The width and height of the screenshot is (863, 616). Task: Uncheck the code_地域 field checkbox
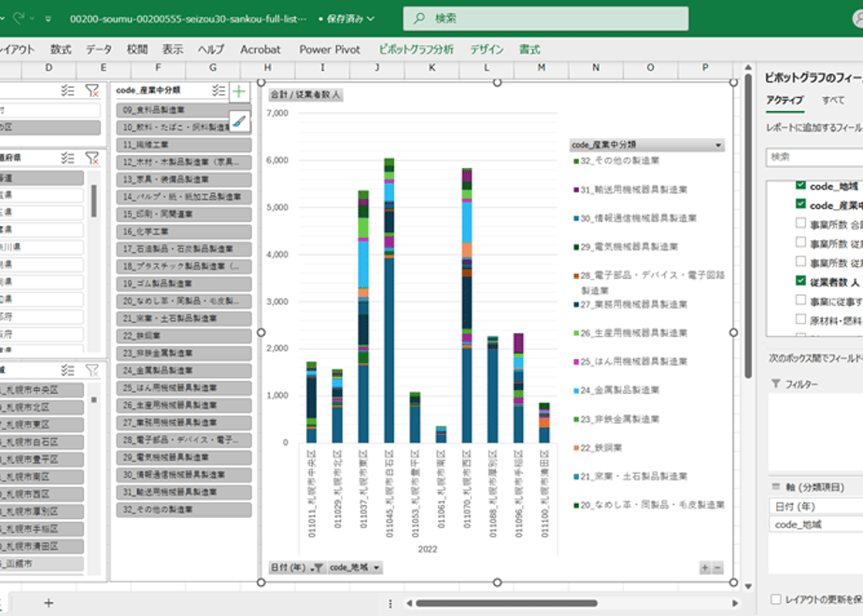tap(800, 185)
